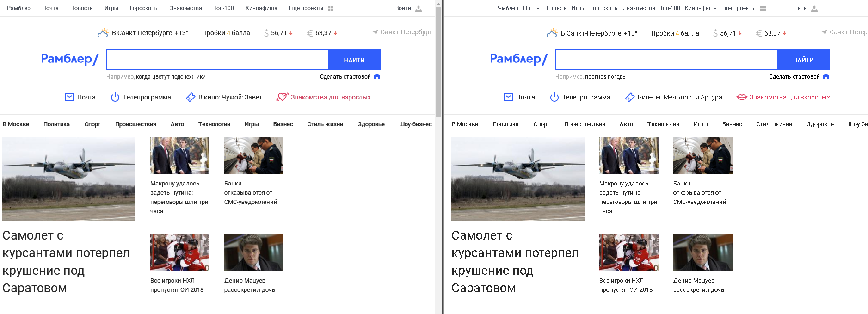
Task: Click the euro rate icon in right pane
Action: click(758, 33)
